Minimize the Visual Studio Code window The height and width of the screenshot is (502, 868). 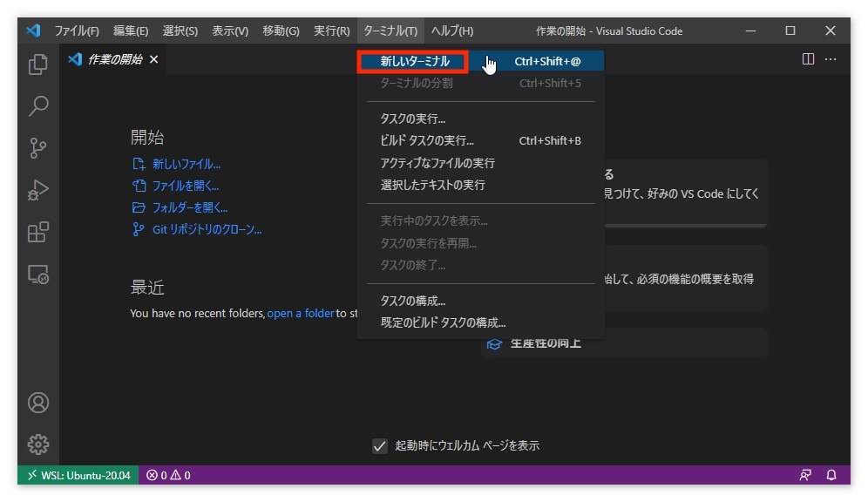click(x=750, y=31)
